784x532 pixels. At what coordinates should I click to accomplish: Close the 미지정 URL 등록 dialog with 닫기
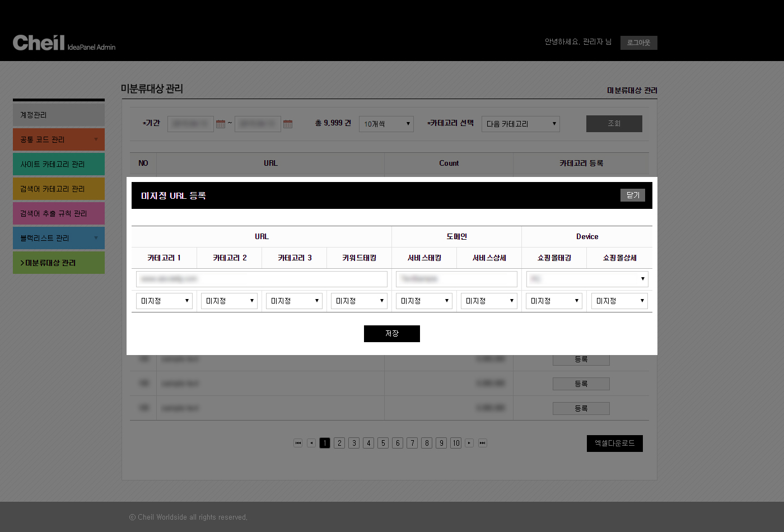[x=632, y=195]
